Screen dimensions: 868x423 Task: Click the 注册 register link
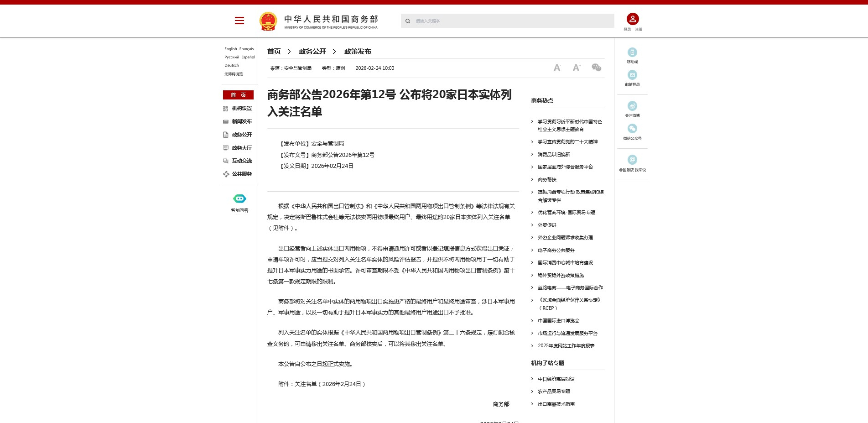pos(638,30)
